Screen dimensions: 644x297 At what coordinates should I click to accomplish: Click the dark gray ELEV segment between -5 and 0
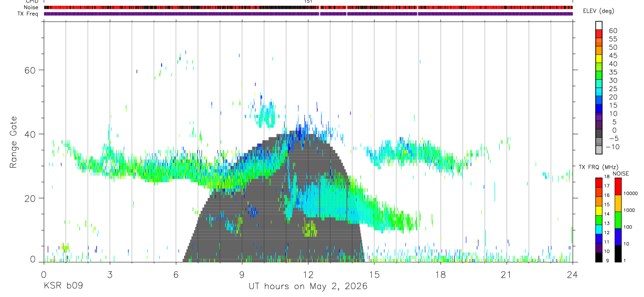(x=599, y=134)
